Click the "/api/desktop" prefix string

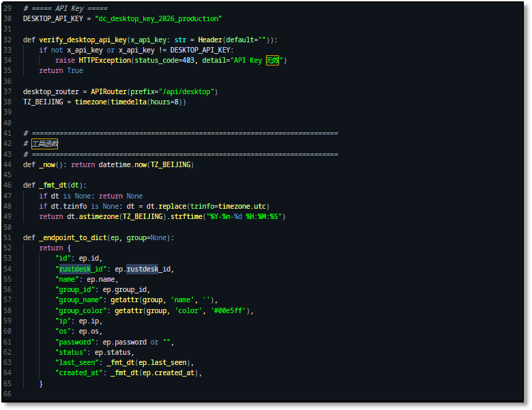(187, 91)
